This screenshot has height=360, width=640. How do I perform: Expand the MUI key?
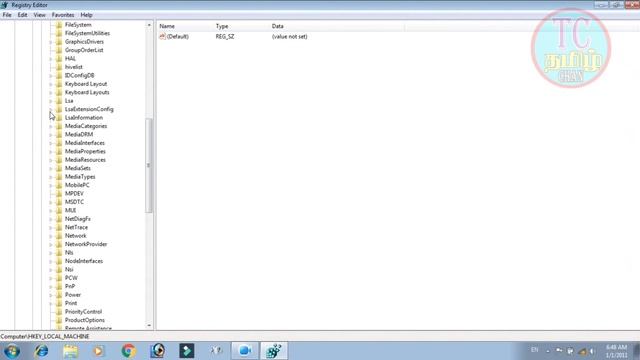51,211
